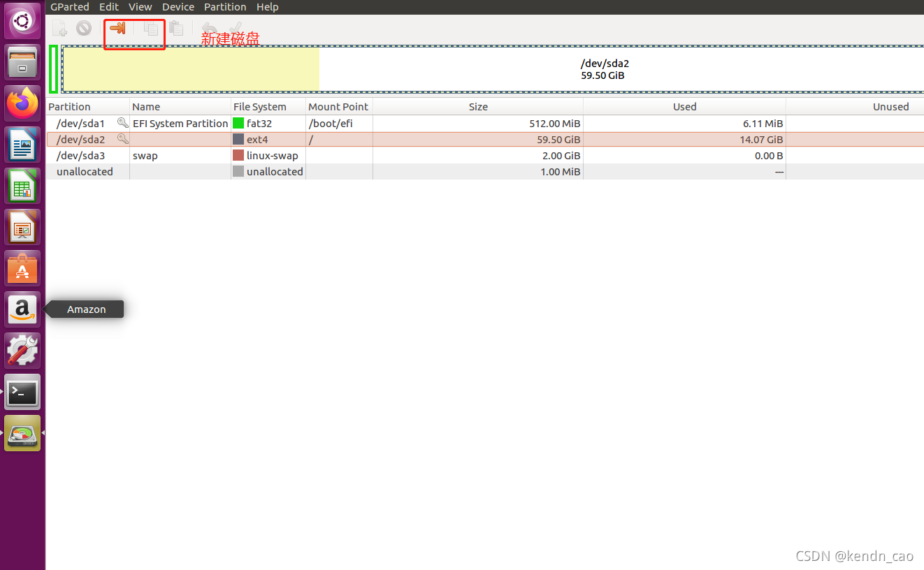
Task: Open LibreOffice Writer from the launcher
Action: [22, 145]
